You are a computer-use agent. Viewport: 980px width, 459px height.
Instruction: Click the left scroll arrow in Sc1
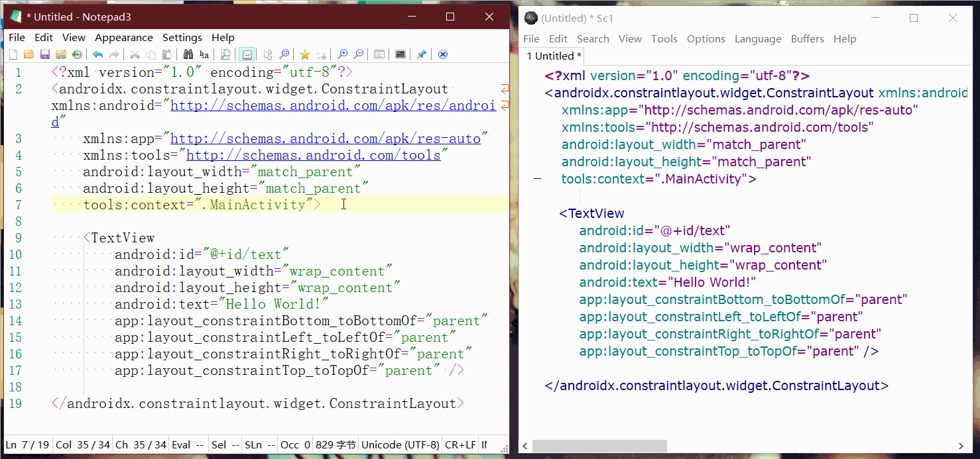[x=526, y=446]
